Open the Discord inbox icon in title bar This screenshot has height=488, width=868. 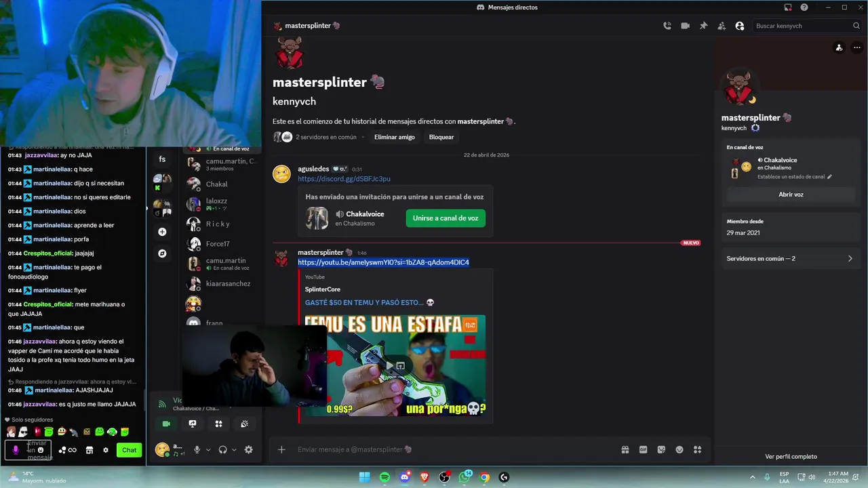tap(788, 7)
